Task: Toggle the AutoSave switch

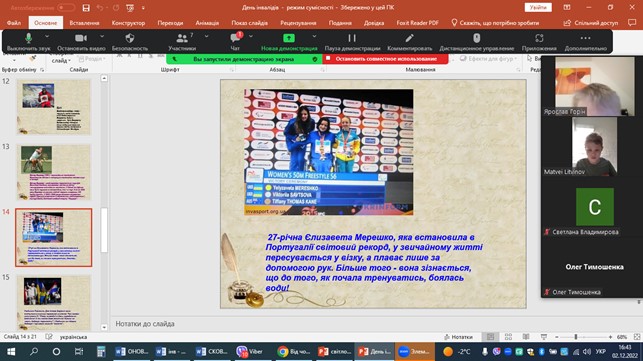Action: (x=66, y=7)
